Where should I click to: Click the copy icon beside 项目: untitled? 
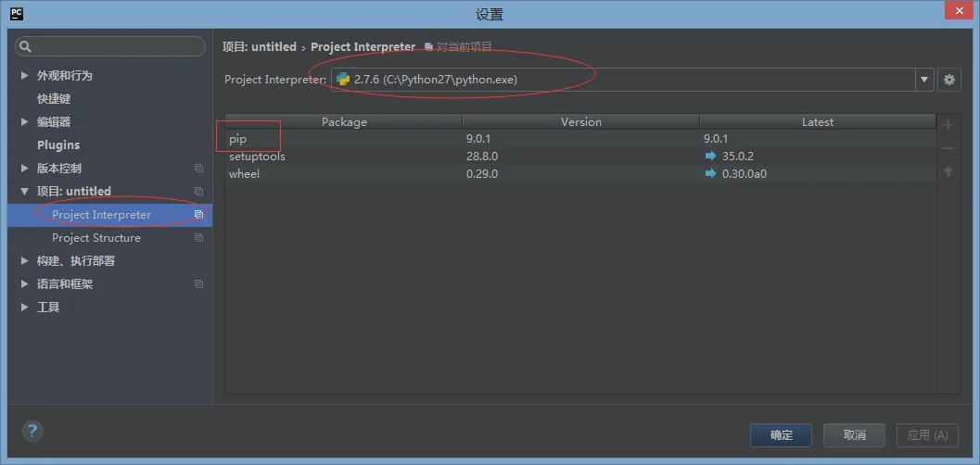click(198, 191)
